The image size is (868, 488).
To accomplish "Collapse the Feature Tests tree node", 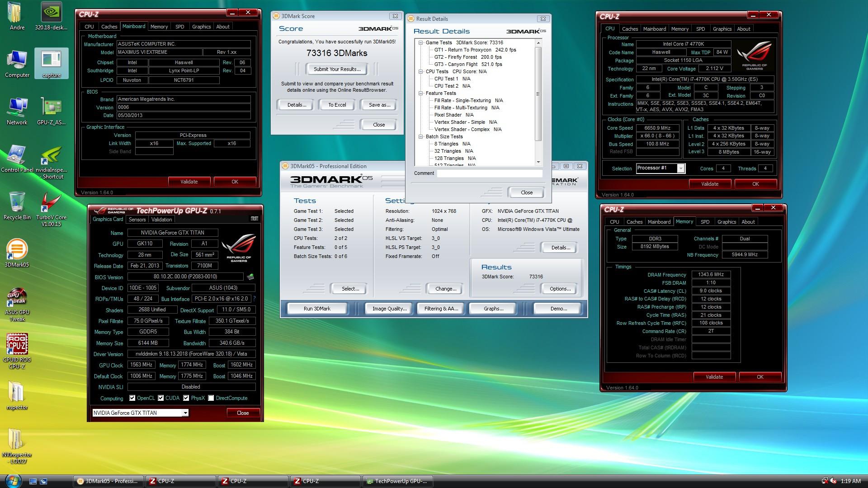I will pos(421,93).
